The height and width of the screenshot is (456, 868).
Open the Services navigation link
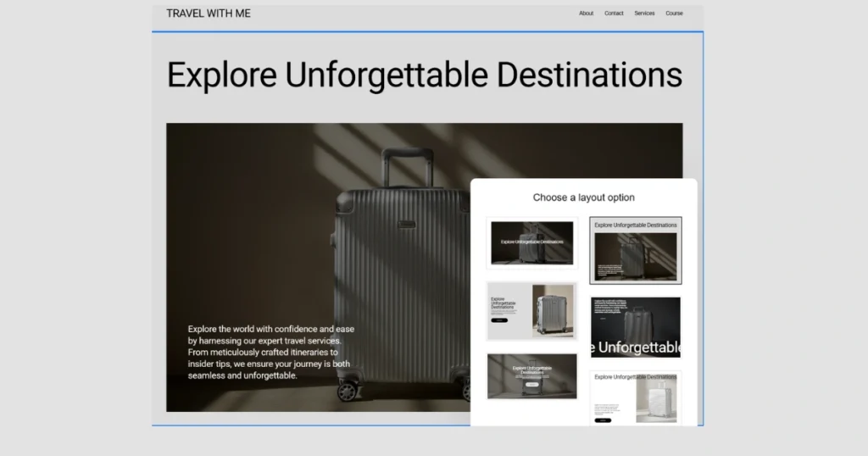[644, 14]
